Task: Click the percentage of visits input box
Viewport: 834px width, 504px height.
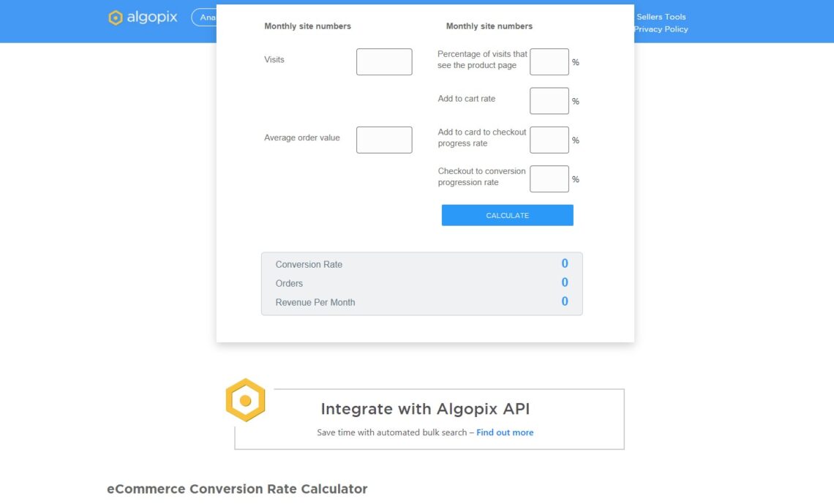Action: click(549, 61)
